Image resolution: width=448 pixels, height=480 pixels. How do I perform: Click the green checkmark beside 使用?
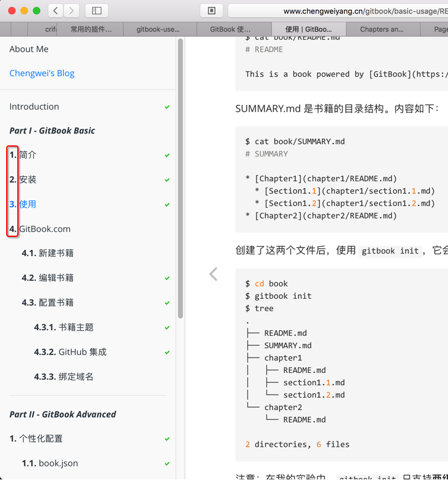pyautogui.click(x=167, y=205)
